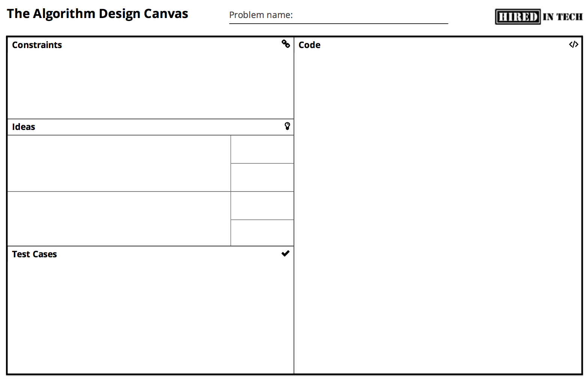Image resolution: width=588 pixels, height=382 pixels.
Task: Click The Algorithm Design Canvas title
Action: point(97,14)
